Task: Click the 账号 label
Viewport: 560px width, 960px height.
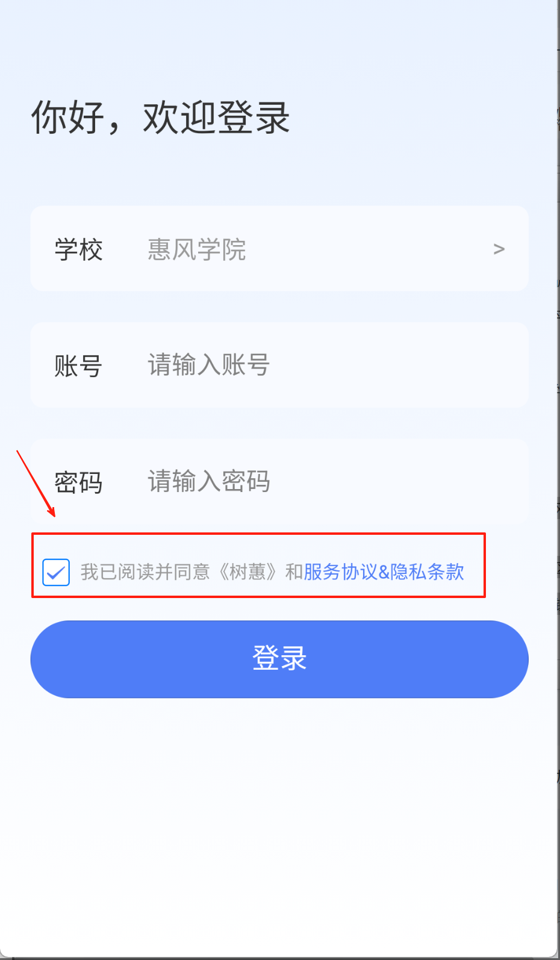Action: coord(78,366)
